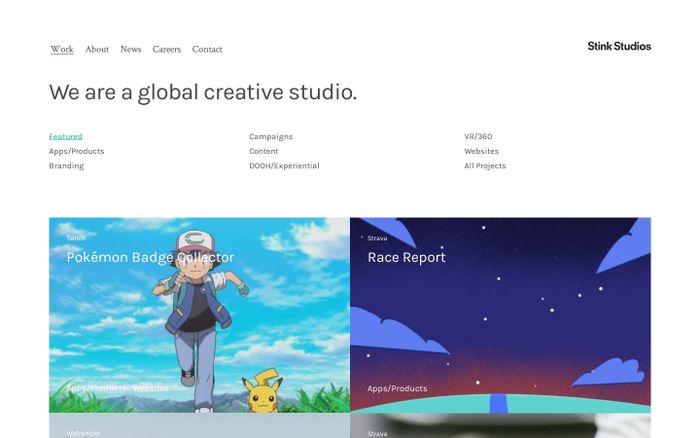Image resolution: width=700 pixels, height=438 pixels.
Task: Show VR/360 projects
Action: (478, 137)
